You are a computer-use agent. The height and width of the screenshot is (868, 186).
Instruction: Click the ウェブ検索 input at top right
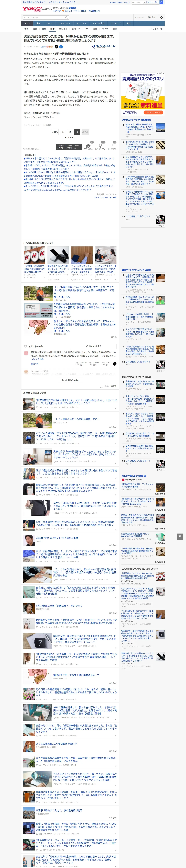[137, 2]
